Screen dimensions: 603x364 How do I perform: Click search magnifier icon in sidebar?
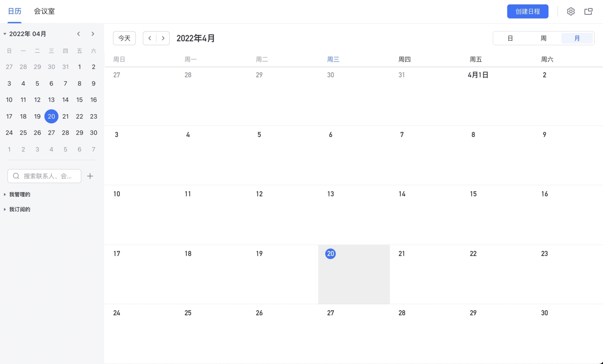click(x=16, y=176)
